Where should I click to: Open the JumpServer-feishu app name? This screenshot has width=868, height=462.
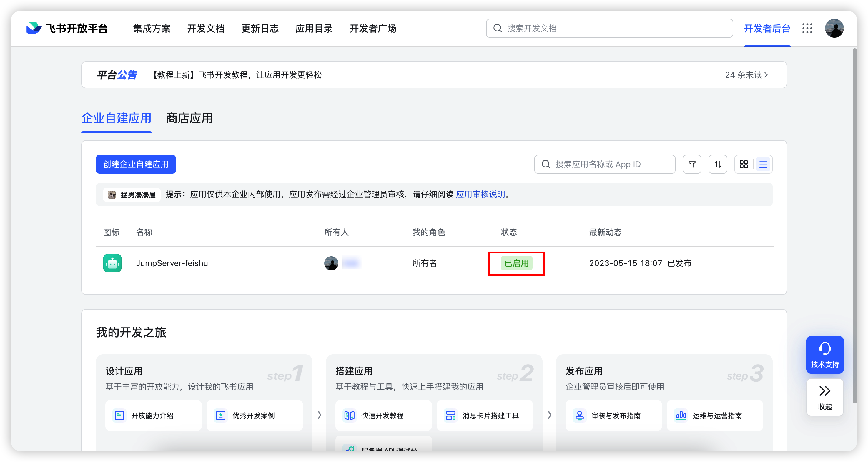click(x=172, y=263)
